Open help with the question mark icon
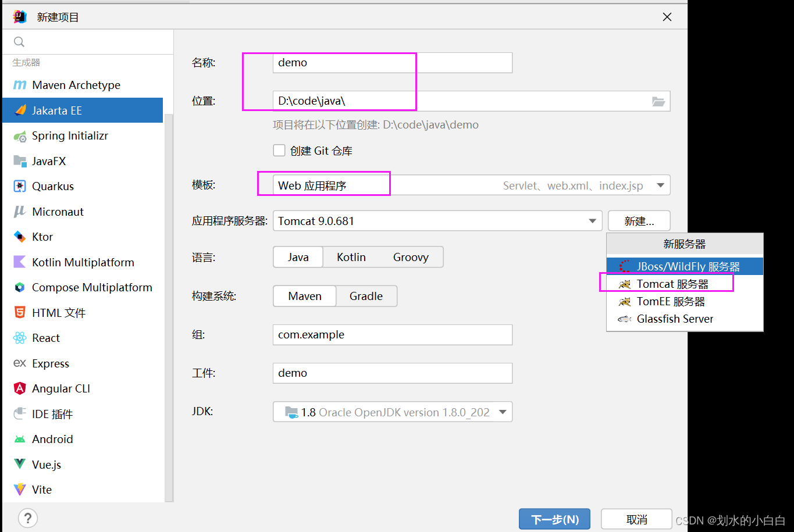The image size is (794, 532). click(x=28, y=517)
